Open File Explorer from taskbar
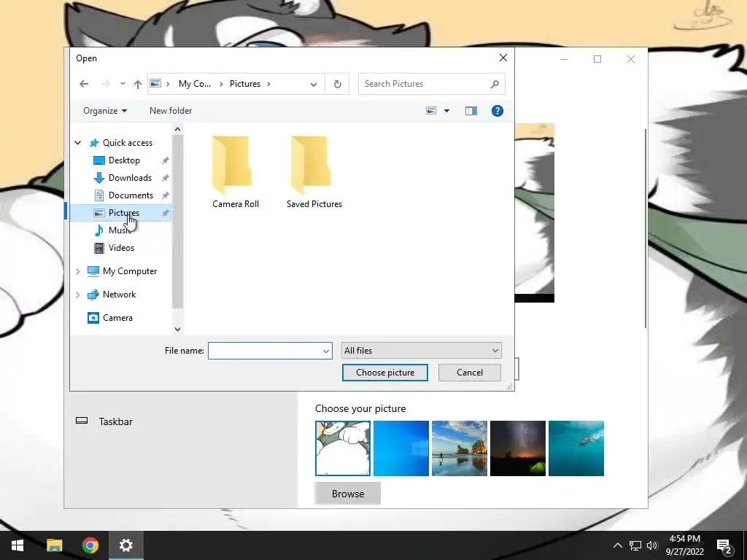Image resolution: width=747 pixels, height=560 pixels. click(x=54, y=545)
